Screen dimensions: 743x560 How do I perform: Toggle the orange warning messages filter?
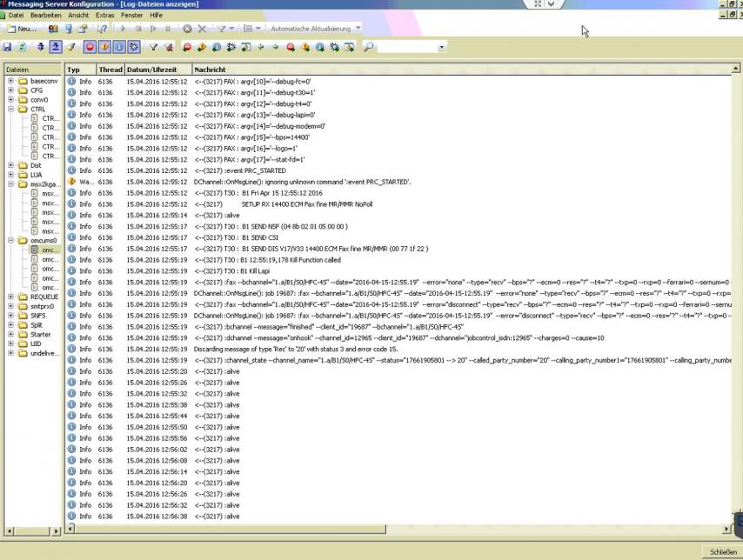coord(104,47)
